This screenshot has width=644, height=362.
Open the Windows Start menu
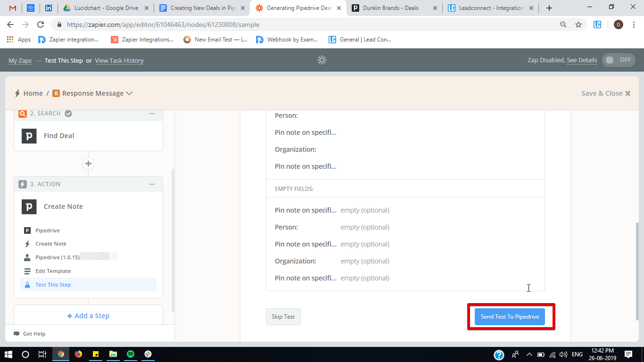(x=8, y=354)
